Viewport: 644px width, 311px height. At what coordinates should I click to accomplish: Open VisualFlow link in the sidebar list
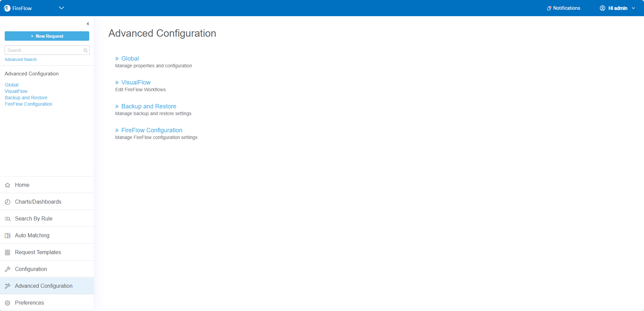[16, 91]
